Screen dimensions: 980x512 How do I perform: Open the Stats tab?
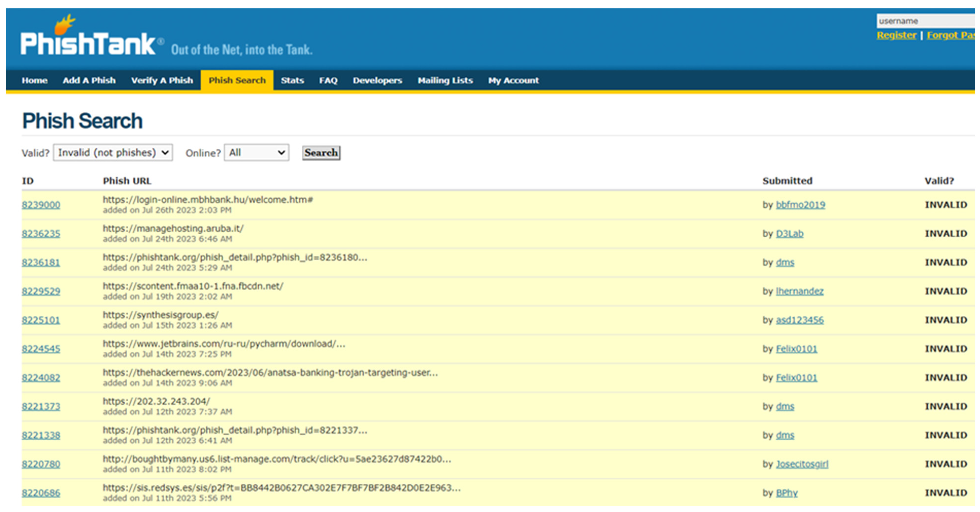(x=292, y=80)
